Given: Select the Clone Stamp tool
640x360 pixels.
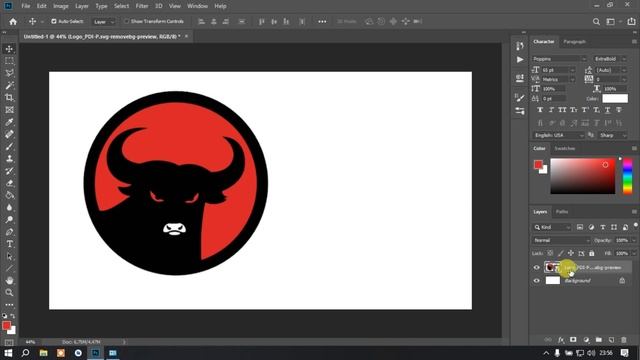Looking at the screenshot, I should coord(9,159).
